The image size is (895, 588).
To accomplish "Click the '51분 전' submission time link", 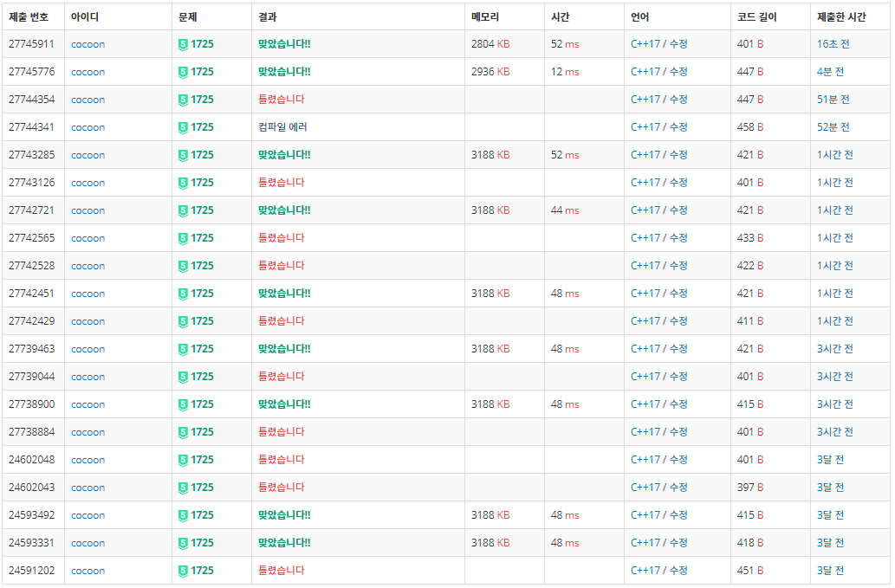I will [833, 100].
